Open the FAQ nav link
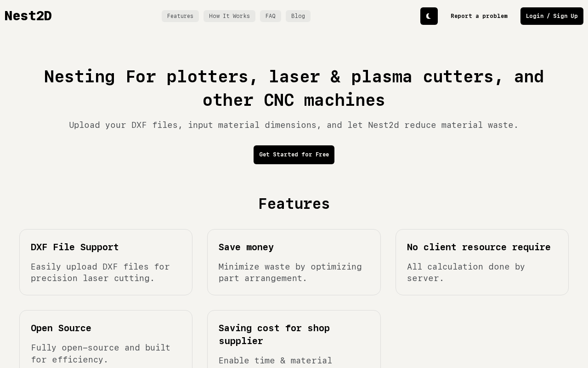588x368 pixels. pos(271,16)
